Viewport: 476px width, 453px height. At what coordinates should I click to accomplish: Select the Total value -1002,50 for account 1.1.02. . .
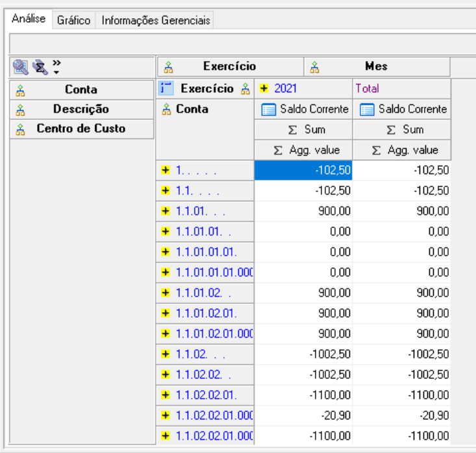(x=401, y=354)
